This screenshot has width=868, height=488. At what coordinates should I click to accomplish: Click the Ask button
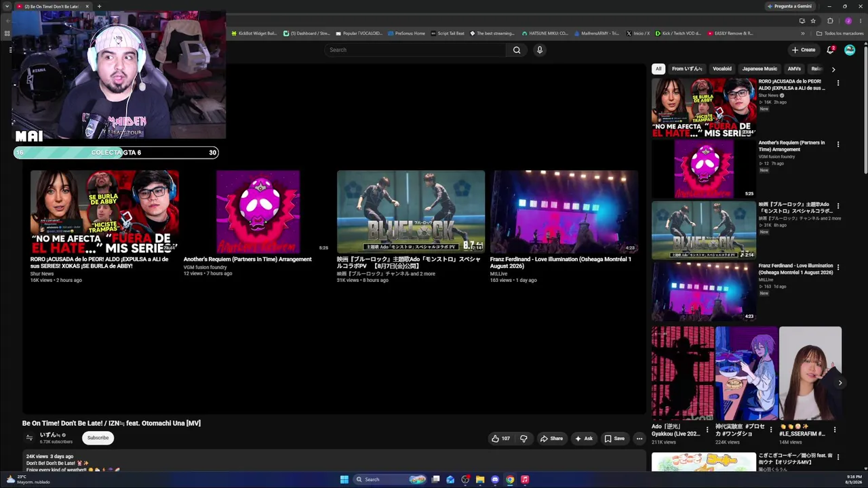pos(583,439)
